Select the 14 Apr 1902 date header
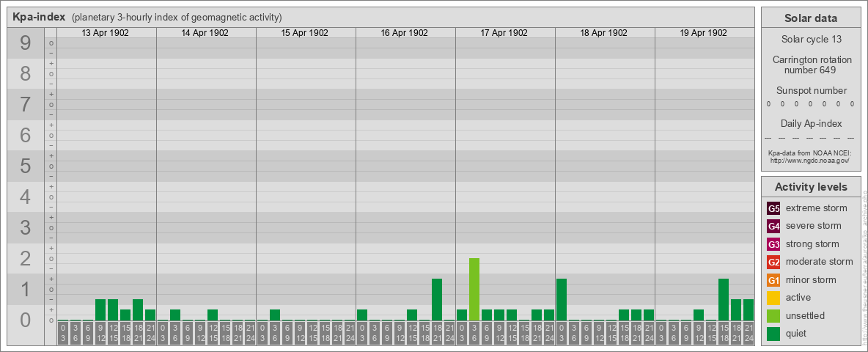 pos(205,33)
